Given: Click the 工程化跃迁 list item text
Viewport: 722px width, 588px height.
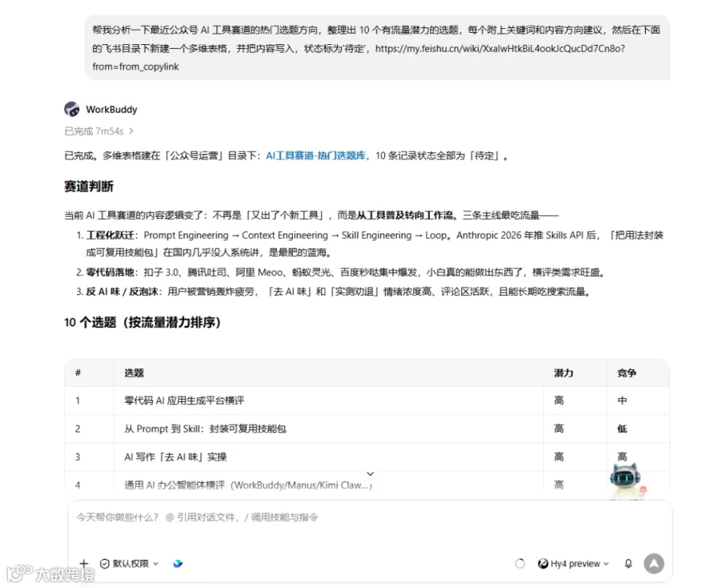Looking at the screenshot, I should 375,244.
